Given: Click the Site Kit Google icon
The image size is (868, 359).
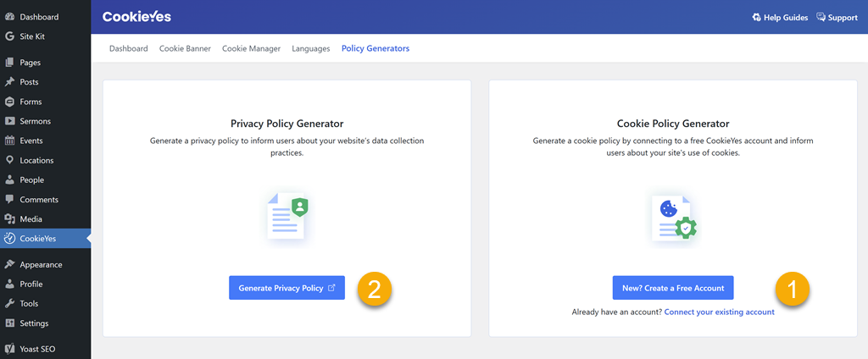Looking at the screenshot, I should click(x=9, y=36).
